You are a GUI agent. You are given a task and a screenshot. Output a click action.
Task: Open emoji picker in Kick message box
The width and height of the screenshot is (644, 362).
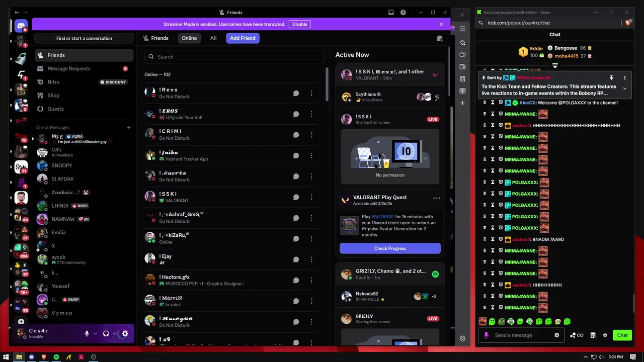point(556,335)
